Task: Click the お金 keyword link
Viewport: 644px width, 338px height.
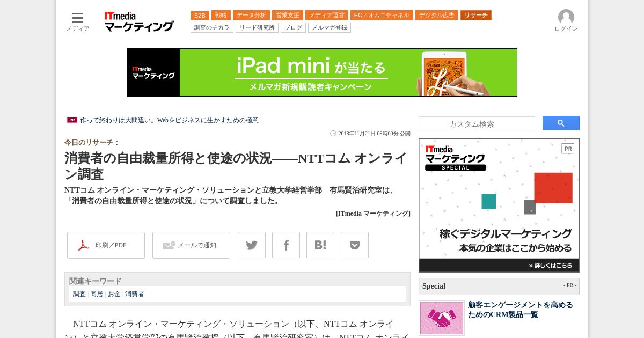Action: click(114, 294)
